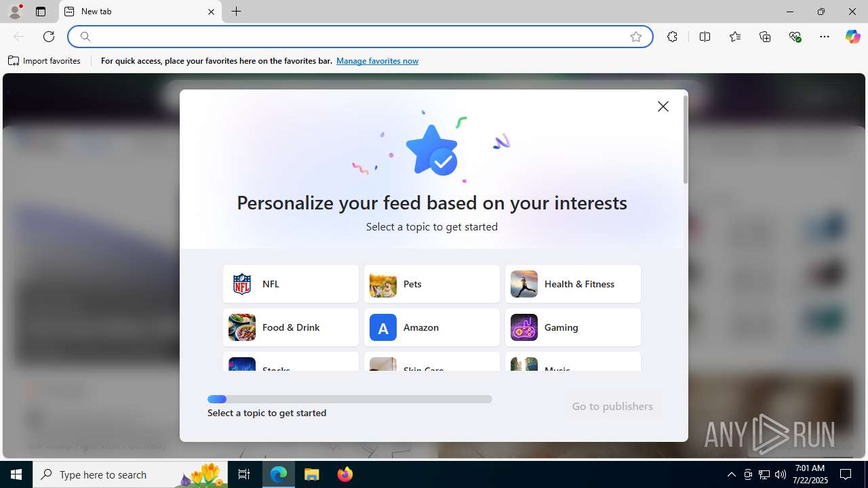Select the Amazon topic

(432, 327)
